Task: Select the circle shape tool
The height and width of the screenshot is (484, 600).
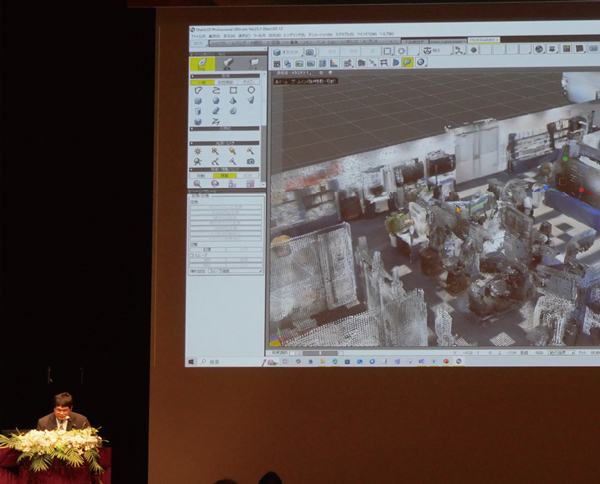Action: [251, 90]
